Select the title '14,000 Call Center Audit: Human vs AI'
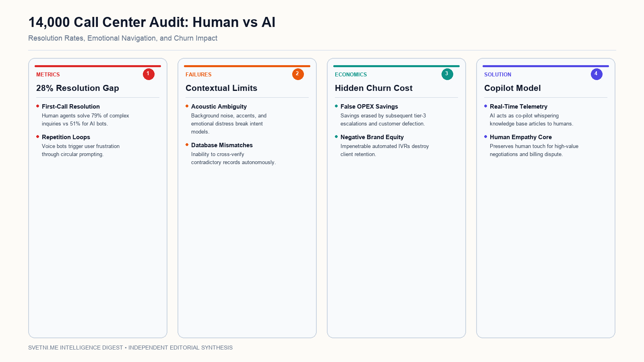This screenshot has width=644, height=362. pyautogui.click(x=152, y=22)
